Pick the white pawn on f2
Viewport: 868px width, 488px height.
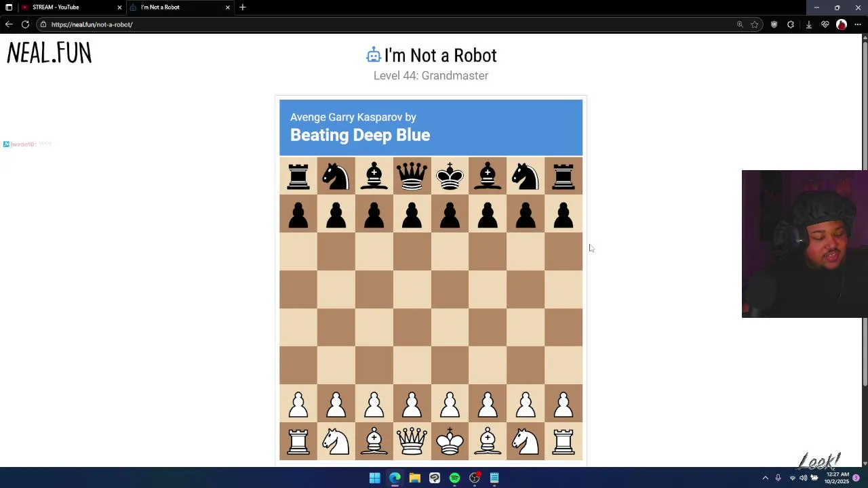tap(488, 404)
